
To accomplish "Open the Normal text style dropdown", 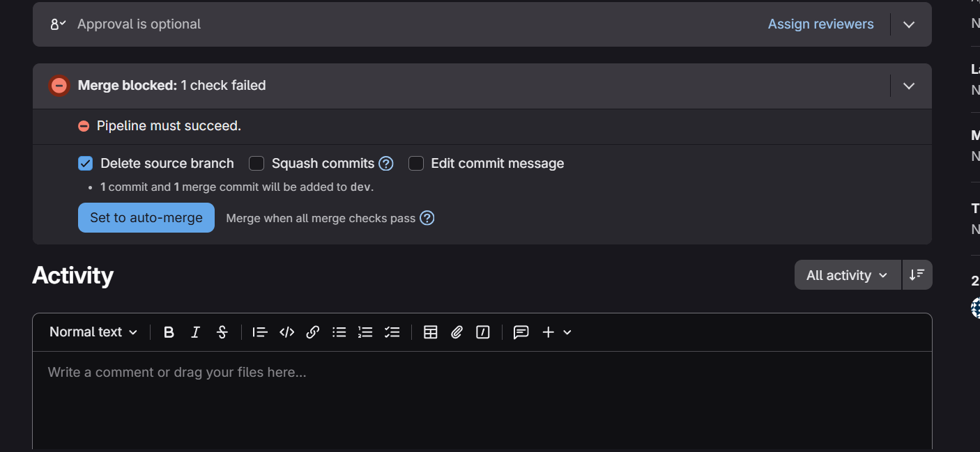I will point(93,332).
